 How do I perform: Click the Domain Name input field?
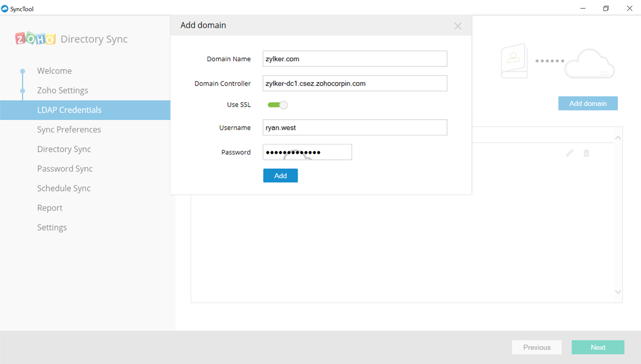(x=355, y=59)
